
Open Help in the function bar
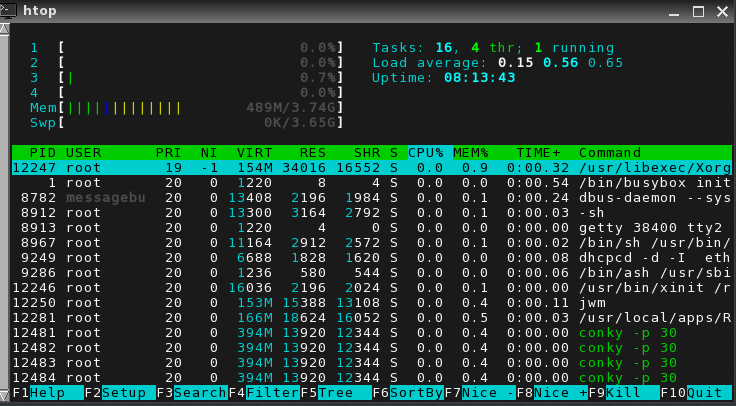point(56,392)
